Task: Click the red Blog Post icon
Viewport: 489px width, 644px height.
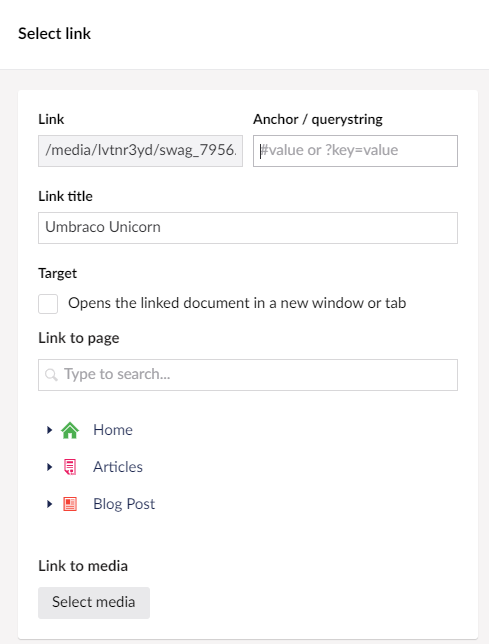Action: (x=70, y=504)
